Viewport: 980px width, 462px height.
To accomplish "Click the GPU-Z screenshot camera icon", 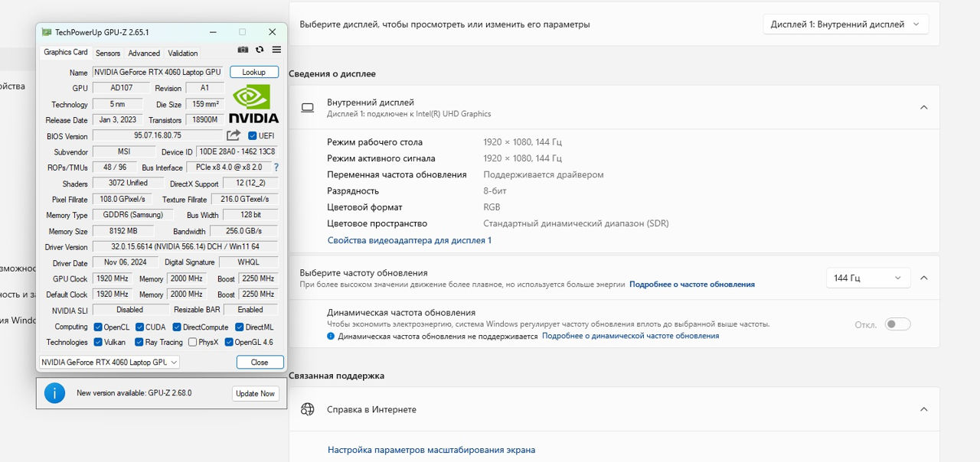I will coord(243,50).
